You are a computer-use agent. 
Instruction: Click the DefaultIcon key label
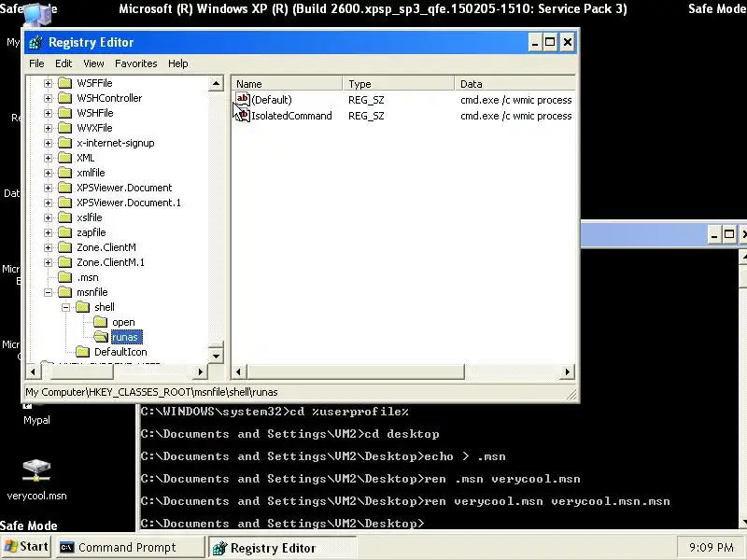[x=120, y=352]
